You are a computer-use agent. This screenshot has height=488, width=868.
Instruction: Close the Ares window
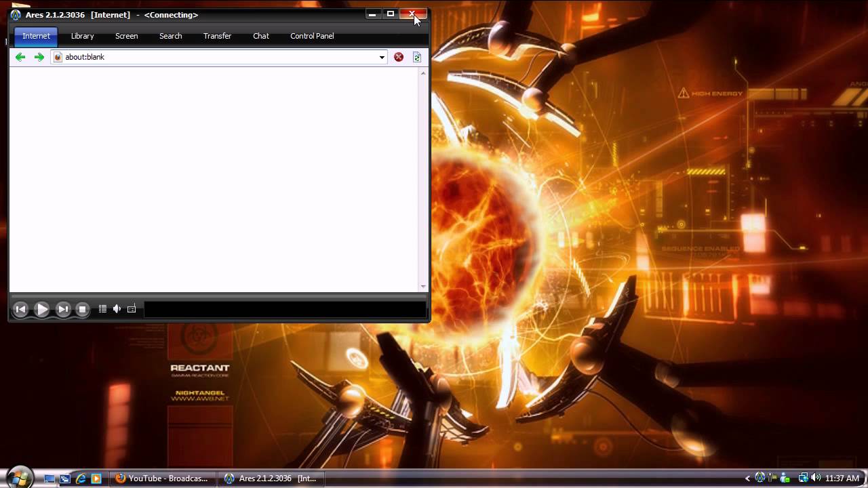point(413,14)
